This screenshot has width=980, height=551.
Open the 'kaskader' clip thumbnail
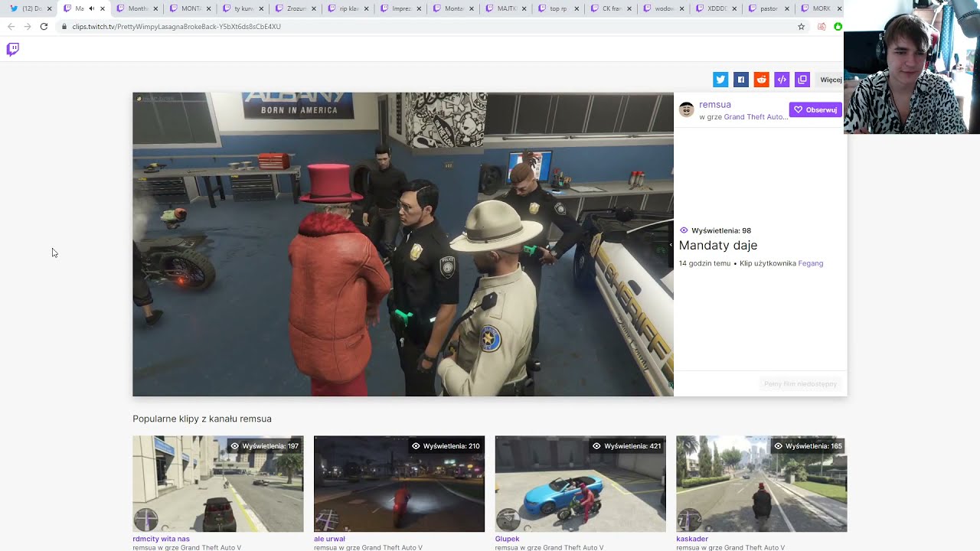761,484
